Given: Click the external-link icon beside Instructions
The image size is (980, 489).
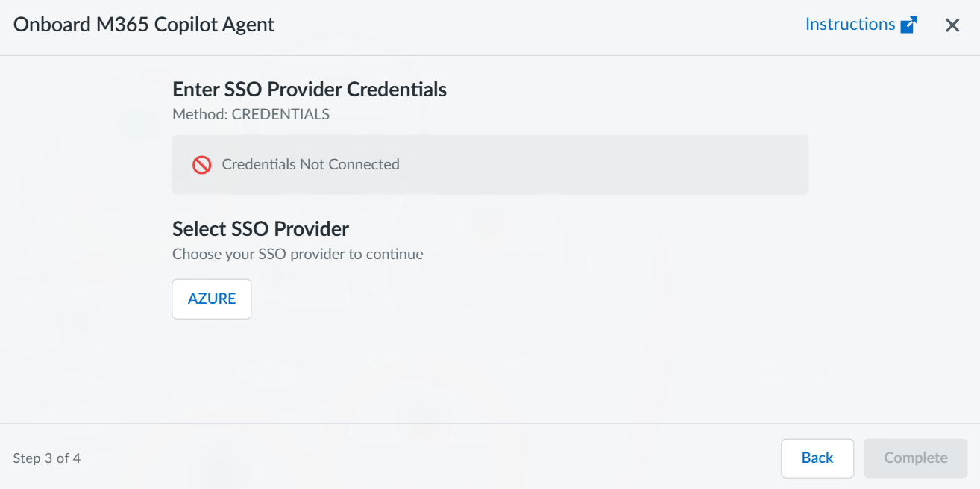Looking at the screenshot, I should pyautogui.click(x=908, y=25).
